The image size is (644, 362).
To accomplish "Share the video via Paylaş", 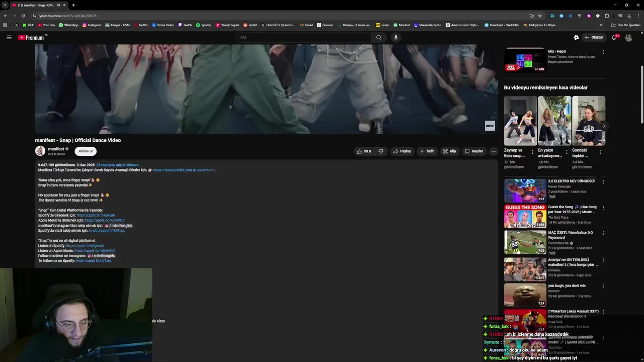I will click(402, 151).
